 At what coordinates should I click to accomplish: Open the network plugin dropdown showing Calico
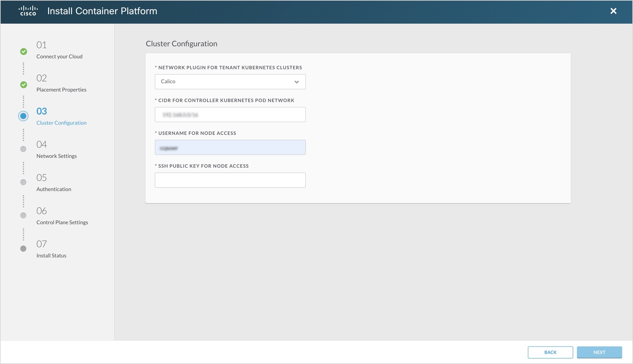tap(230, 82)
